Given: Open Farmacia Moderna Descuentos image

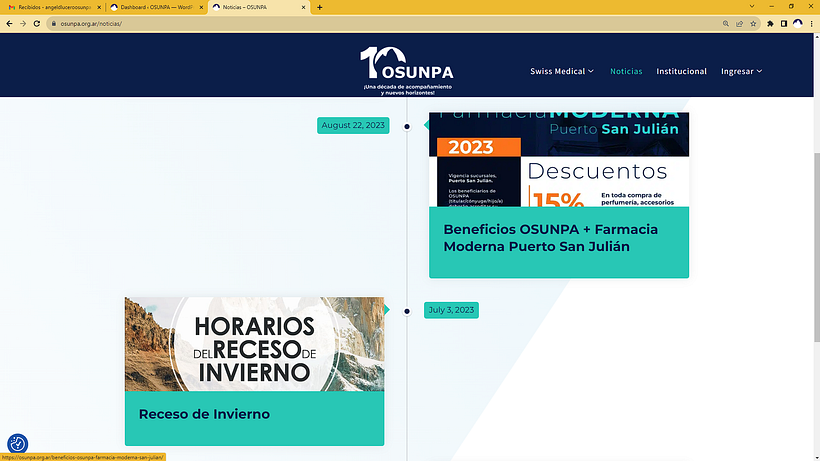Looking at the screenshot, I should click(559, 159).
